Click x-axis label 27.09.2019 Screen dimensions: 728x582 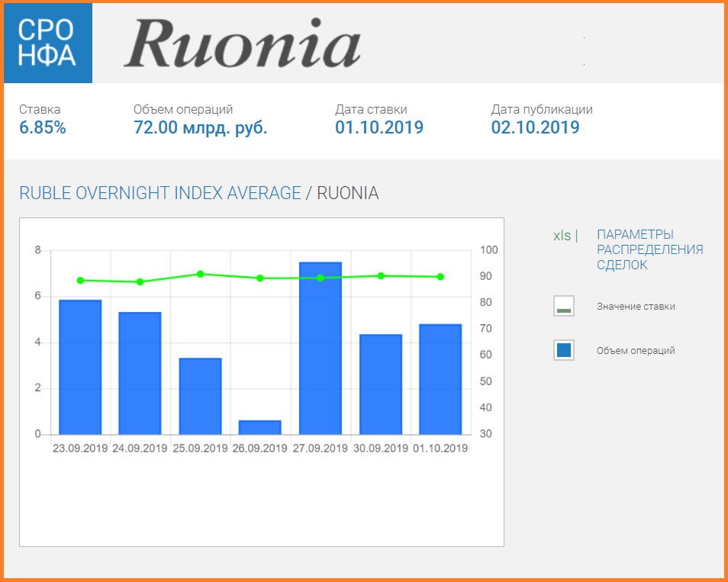(321, 449)
